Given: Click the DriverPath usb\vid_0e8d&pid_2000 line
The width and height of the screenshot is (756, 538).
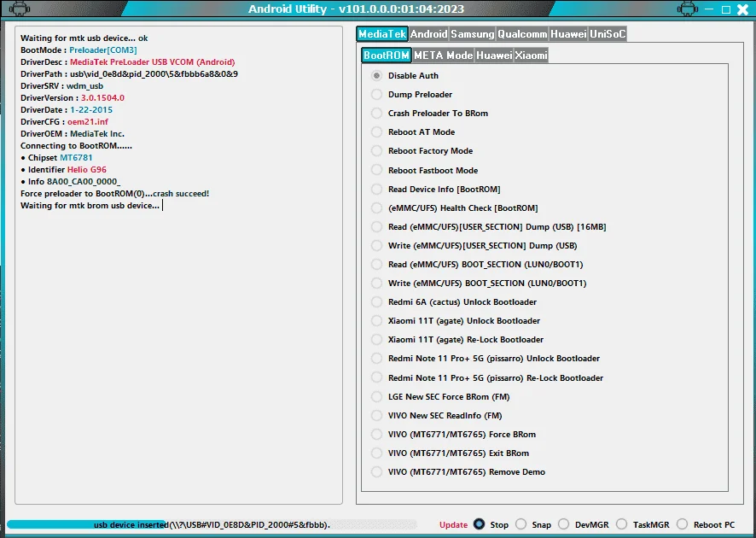Looking at the screenshot, I should [129, 74].
